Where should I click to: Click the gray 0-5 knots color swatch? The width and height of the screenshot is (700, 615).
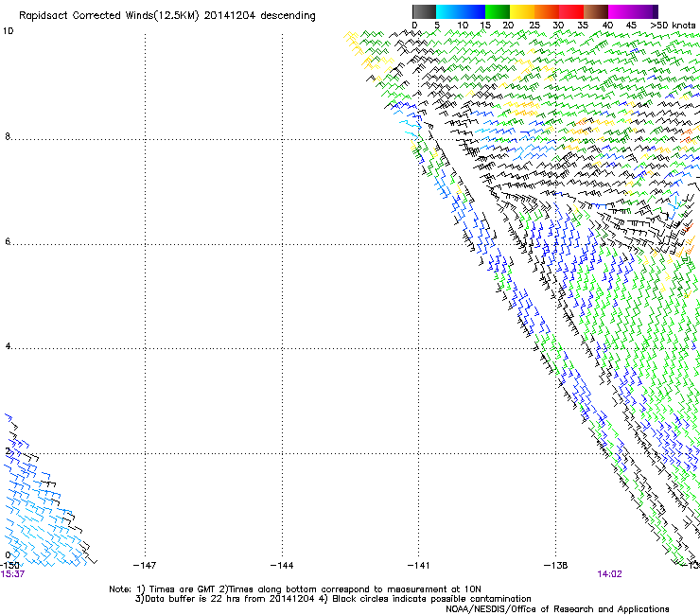click(424, 11)
